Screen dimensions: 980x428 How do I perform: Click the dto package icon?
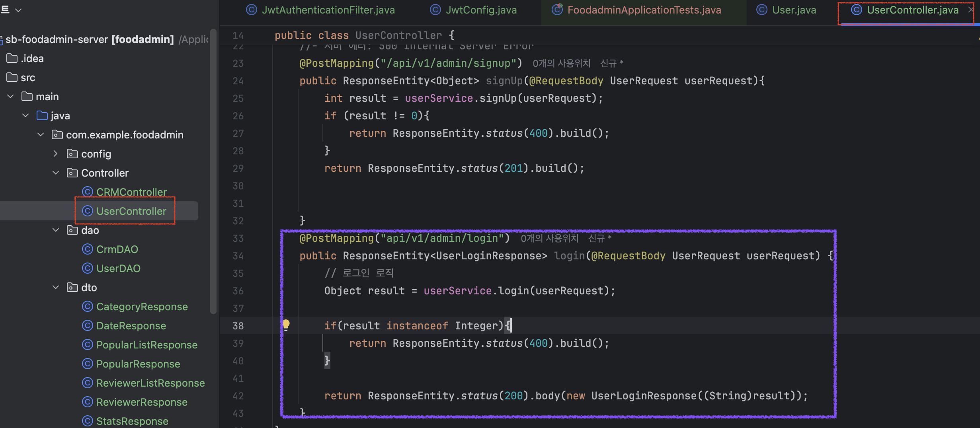tap(72, 288)
